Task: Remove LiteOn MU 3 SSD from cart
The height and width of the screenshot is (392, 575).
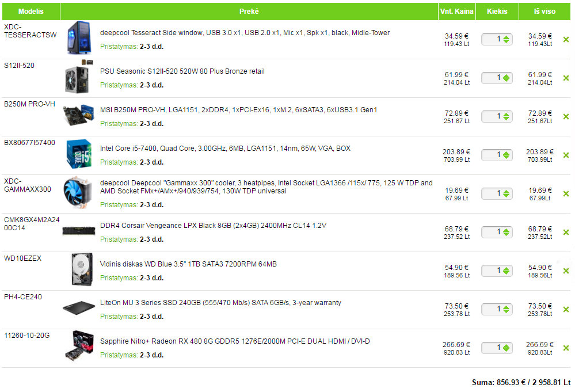Action: [x=566, y=310]
